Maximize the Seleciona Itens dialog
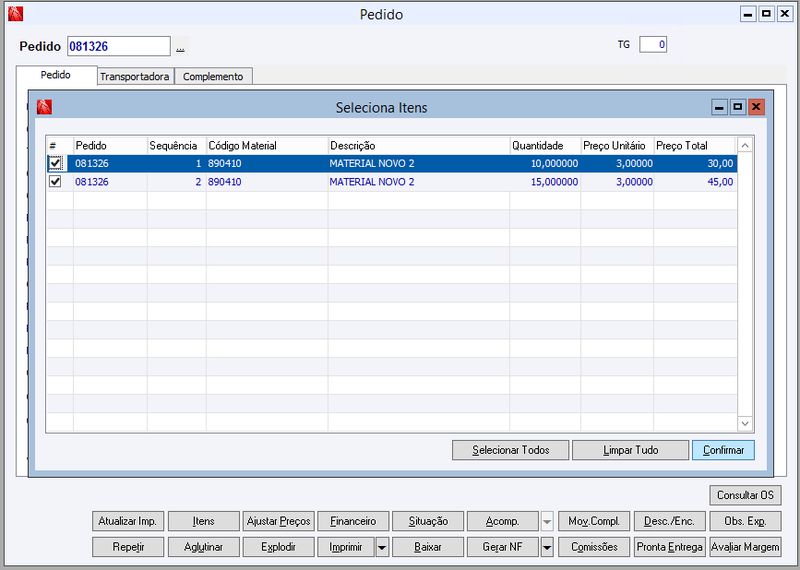 738,107
